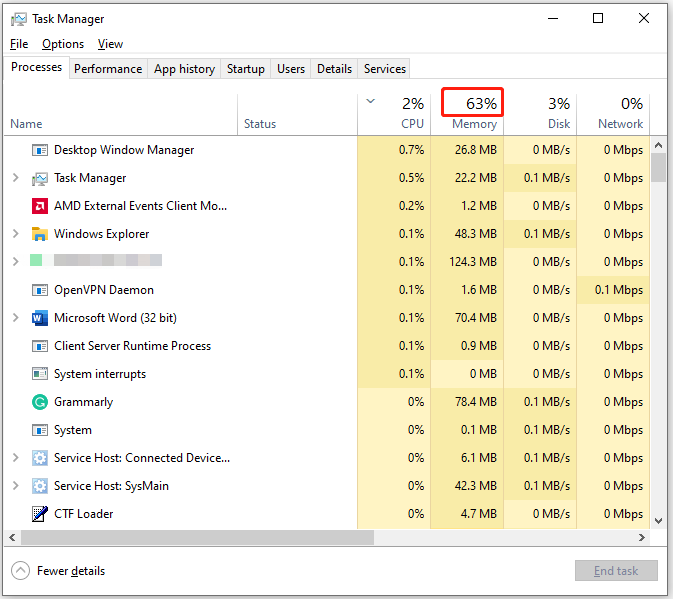Screen dimensions: 673x599
Task: Click the Service Host: Connected Device gear icon
Action: (x=40, y=458)
